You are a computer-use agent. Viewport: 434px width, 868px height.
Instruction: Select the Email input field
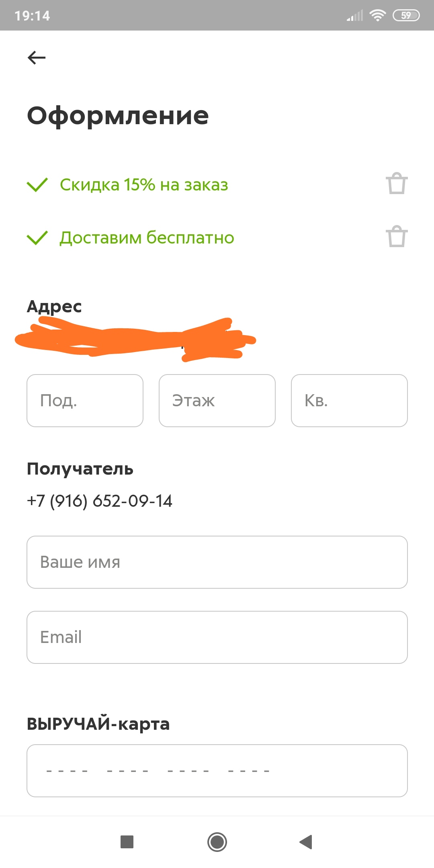coord(217,637)
